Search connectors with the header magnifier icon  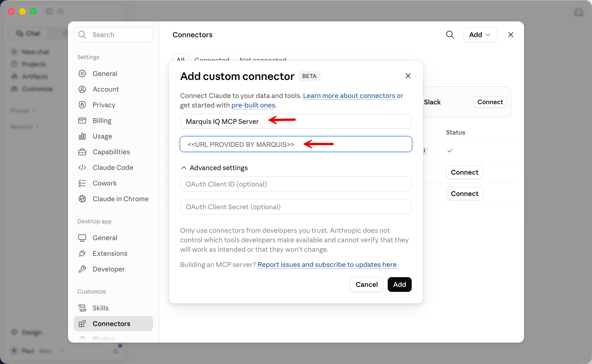(x=450, y=35)
